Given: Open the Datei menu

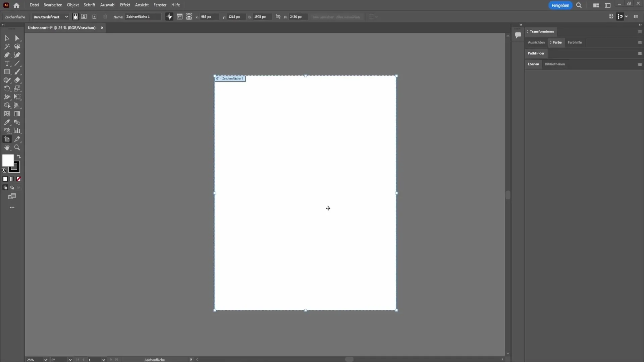Looking at the screenshot, I should click(x=34, y=5).
